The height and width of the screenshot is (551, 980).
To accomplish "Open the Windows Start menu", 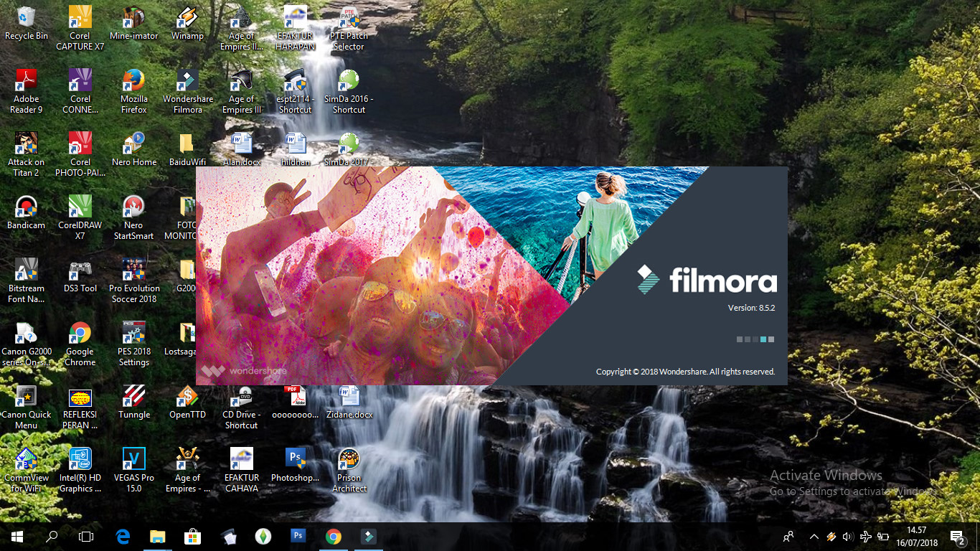I will click(x=17, y=537).
